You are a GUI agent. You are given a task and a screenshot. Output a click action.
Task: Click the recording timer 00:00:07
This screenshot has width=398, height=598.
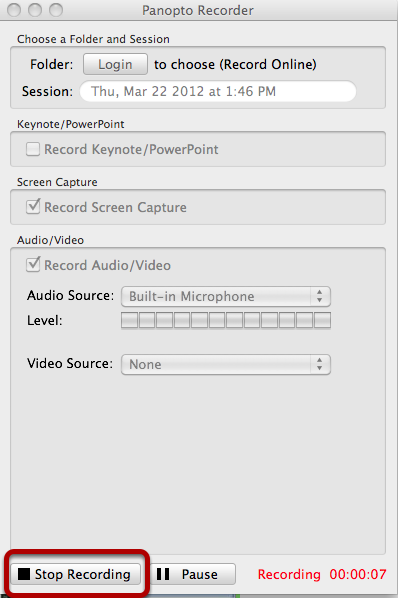pos(358,574)
